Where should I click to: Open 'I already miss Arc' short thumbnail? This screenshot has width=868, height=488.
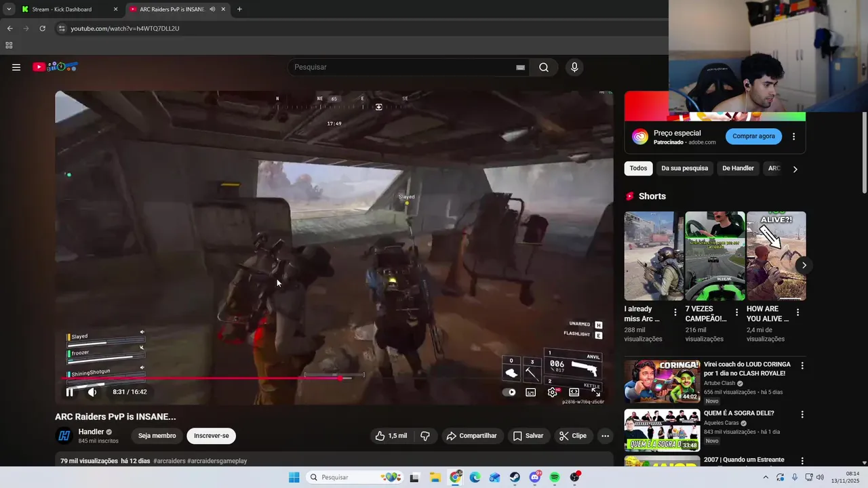click(x=654, y=256)
